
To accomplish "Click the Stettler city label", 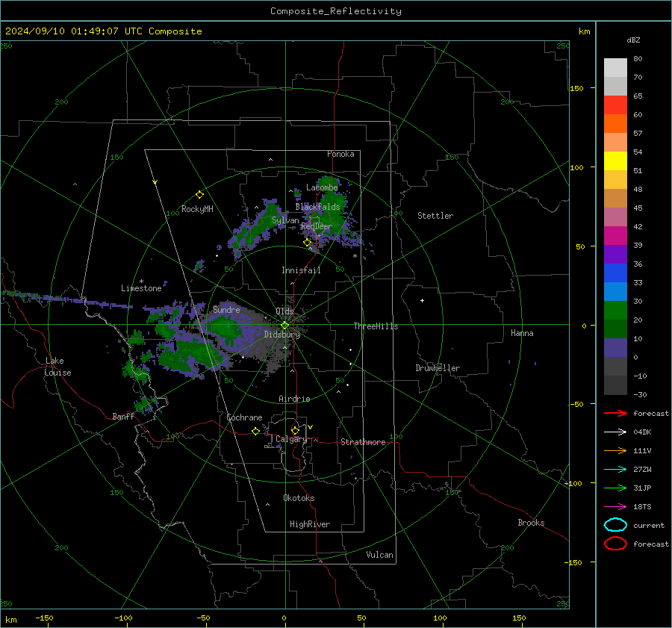I will (x=435, y=216).
